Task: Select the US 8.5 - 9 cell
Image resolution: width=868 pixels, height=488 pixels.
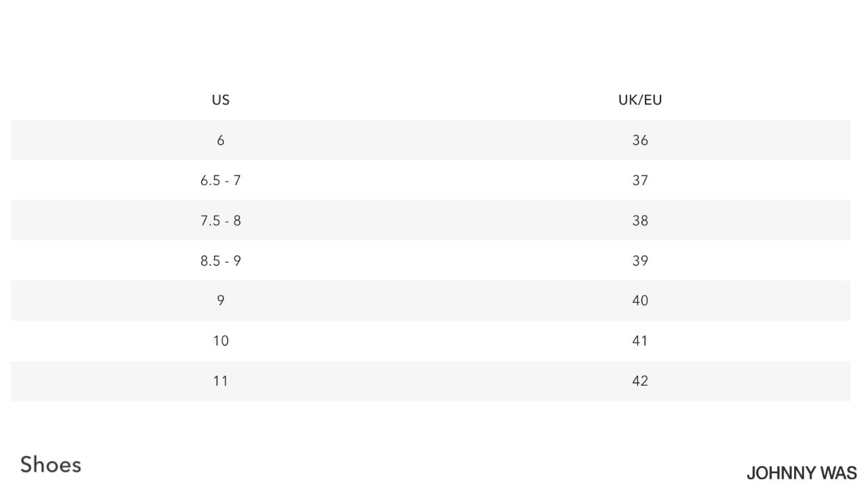Action: tap(220, 260)
